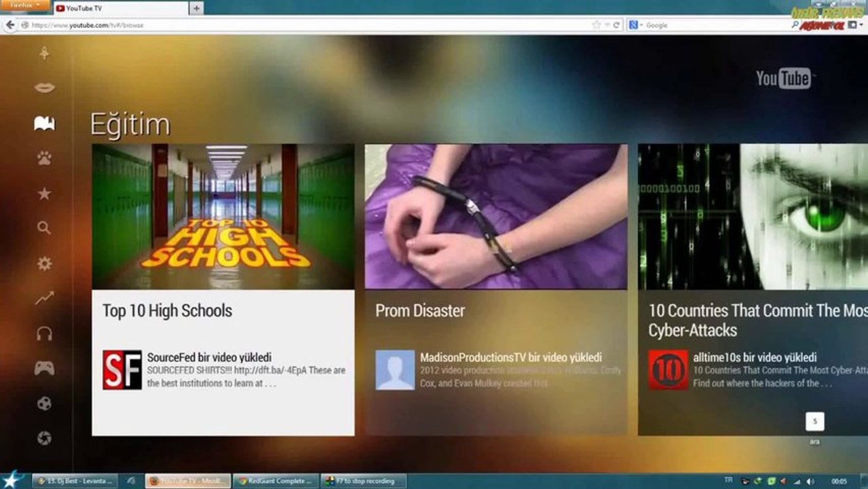868x489 pixels.
Task: Click the YouTube logo
Action: click(x=786, y=78)
